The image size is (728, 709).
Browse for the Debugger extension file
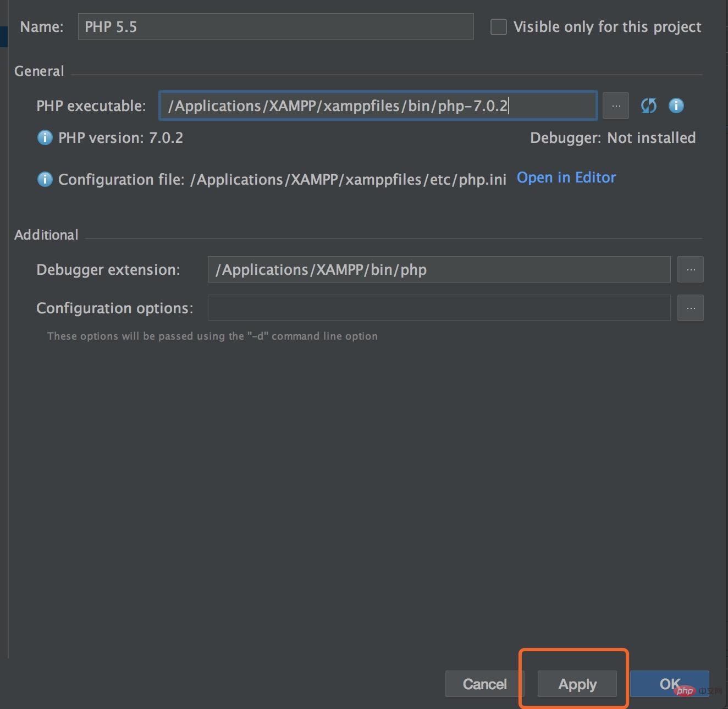(691, 269)
